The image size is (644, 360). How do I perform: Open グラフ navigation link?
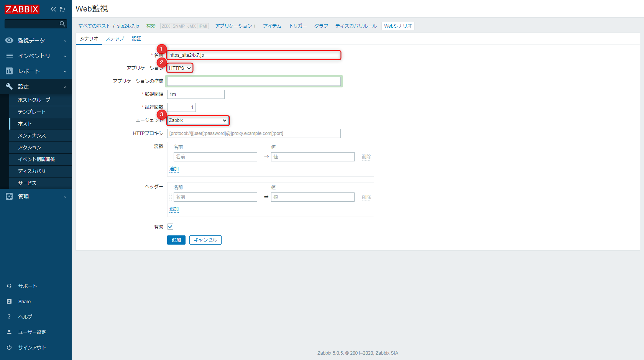coord(321,26)
